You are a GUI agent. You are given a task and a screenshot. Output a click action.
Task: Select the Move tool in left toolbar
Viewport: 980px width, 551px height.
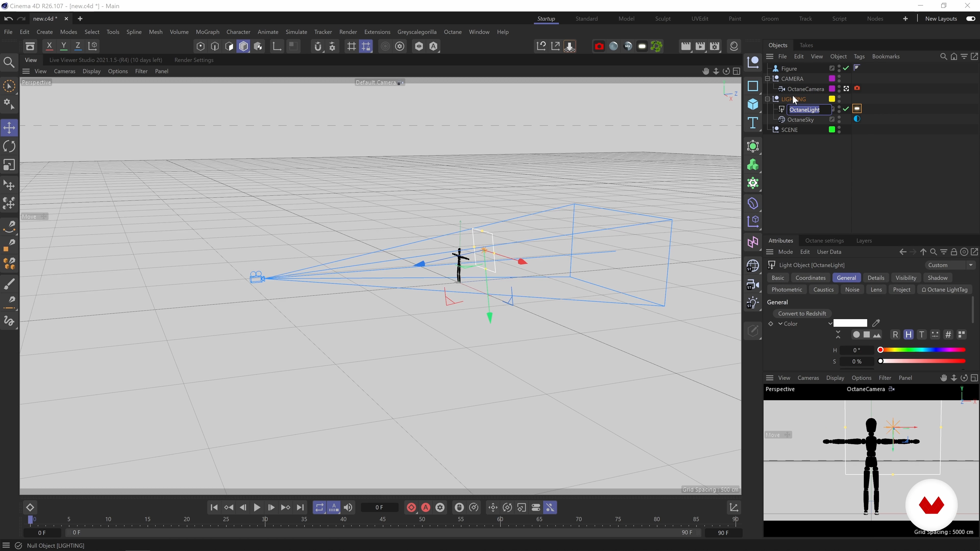point(9,128)
